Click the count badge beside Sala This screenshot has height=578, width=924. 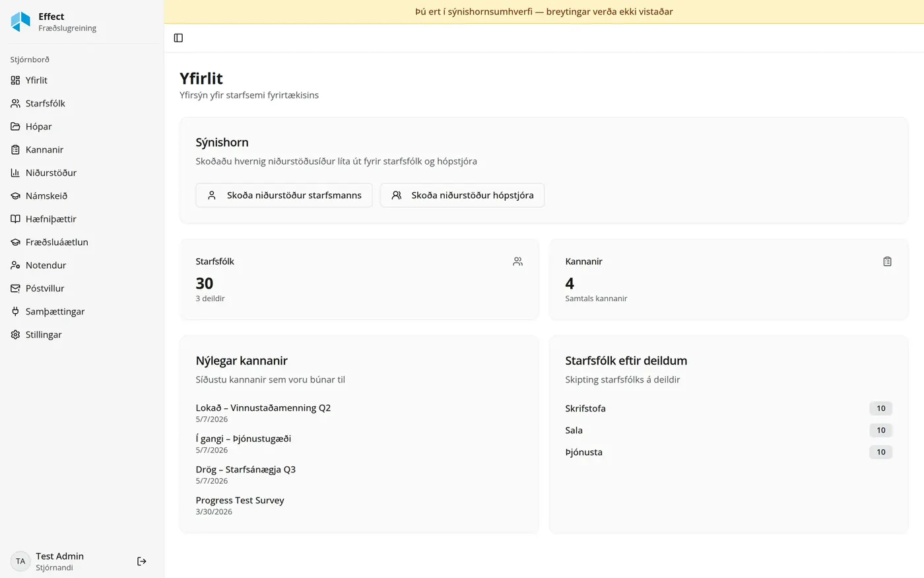(881, 430)
